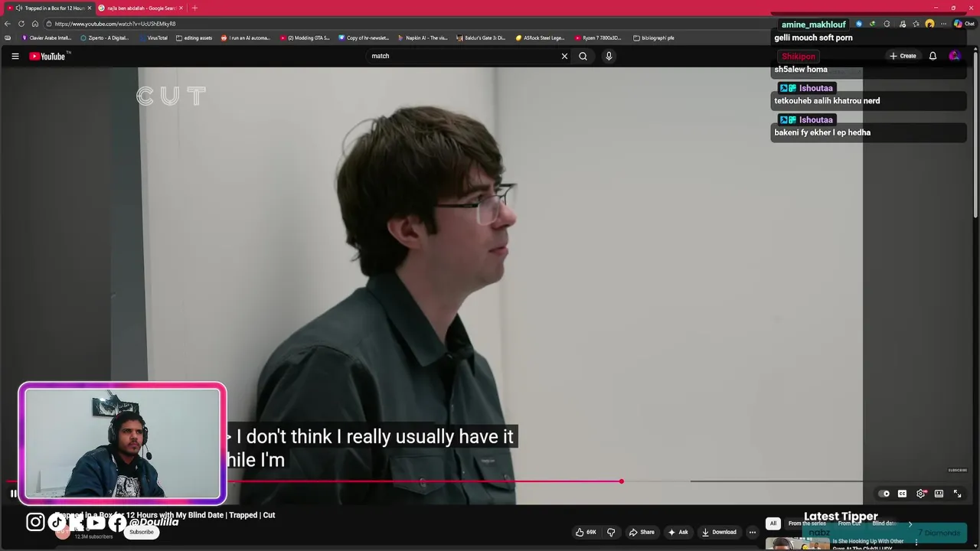Select the All filter chip
The height and width of the screenshot is (551, 980).
click(x=773, y=523)
